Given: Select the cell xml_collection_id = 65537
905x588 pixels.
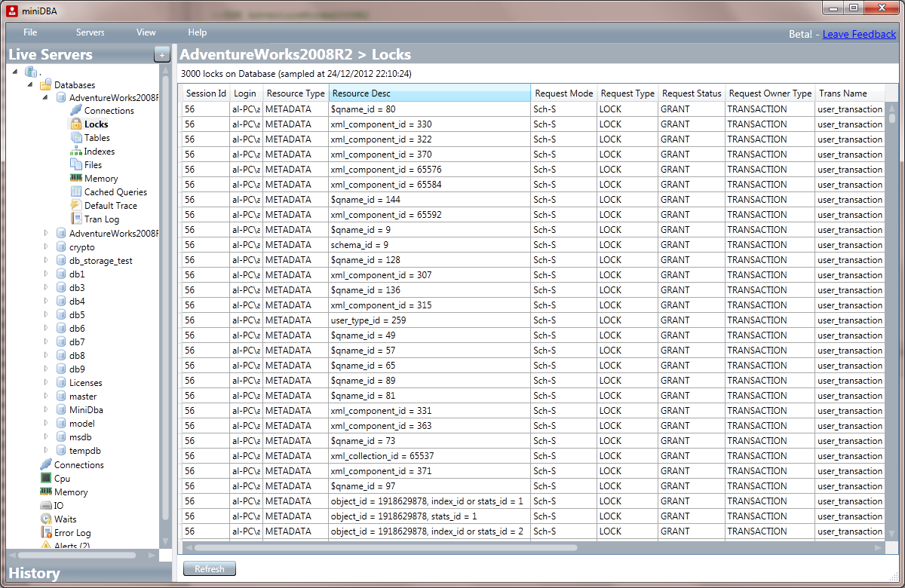Looking at the screenshot, I should click(x=429, y=455).
